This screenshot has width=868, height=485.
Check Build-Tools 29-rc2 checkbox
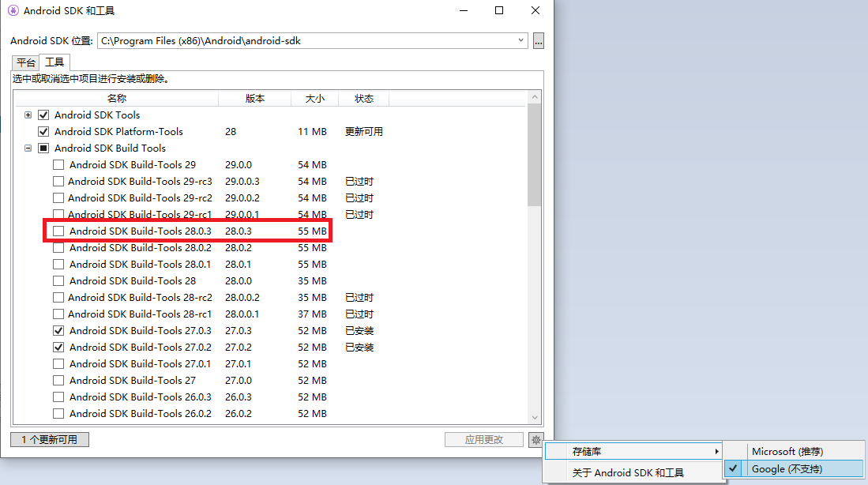pyautogui.click(x=58, y=198)
